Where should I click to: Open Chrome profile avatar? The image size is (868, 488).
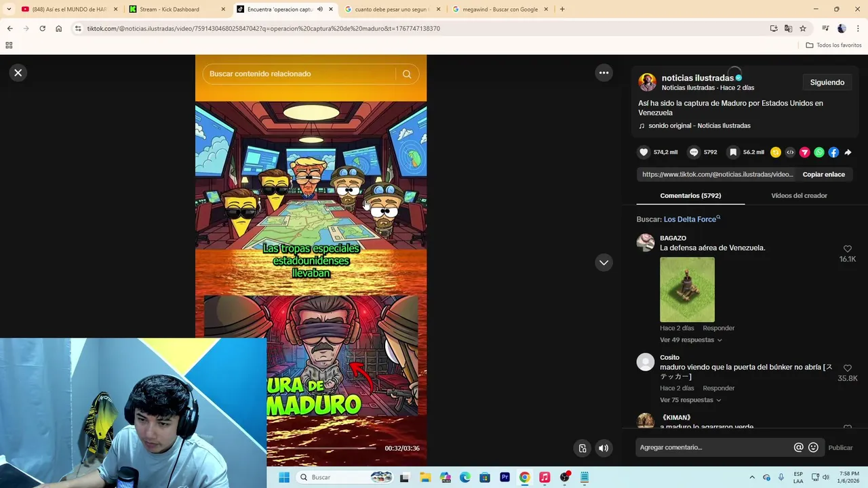click(842, 28)
